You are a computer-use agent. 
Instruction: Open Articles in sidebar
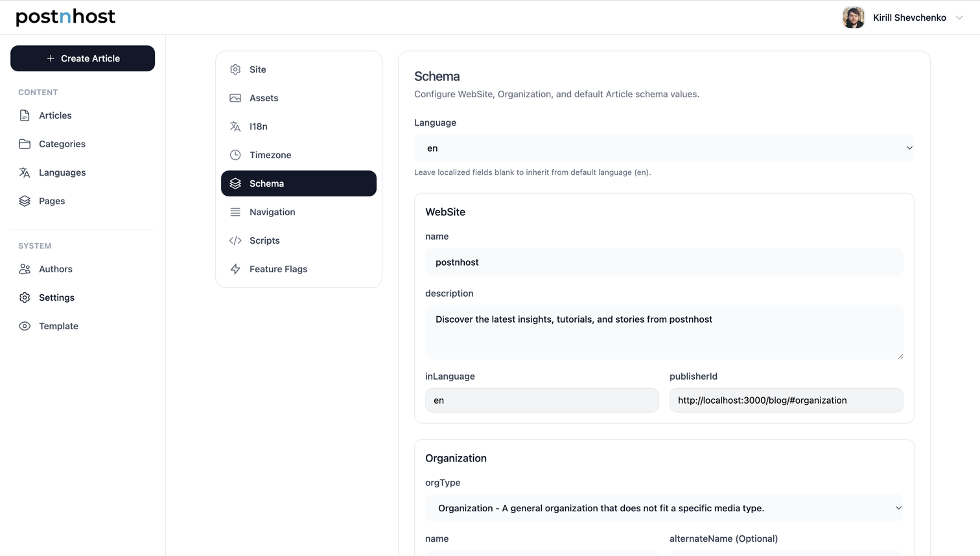pos(83,115)
